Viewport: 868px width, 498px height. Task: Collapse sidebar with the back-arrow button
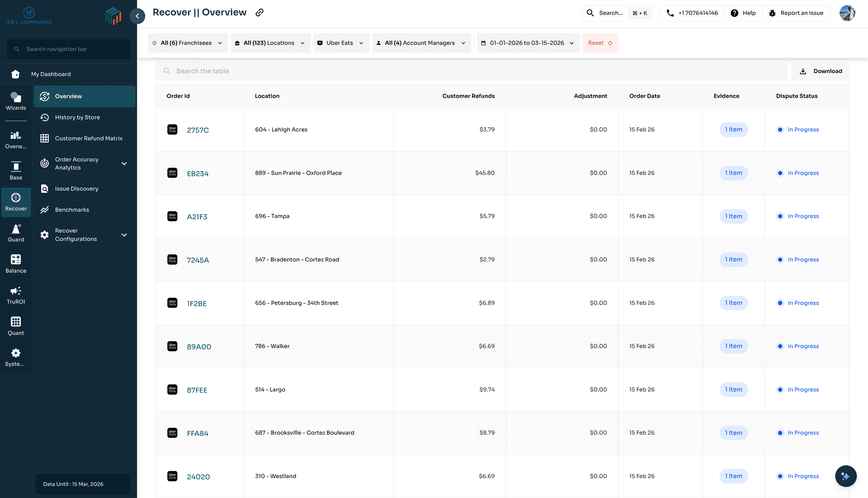click(137, 16)
